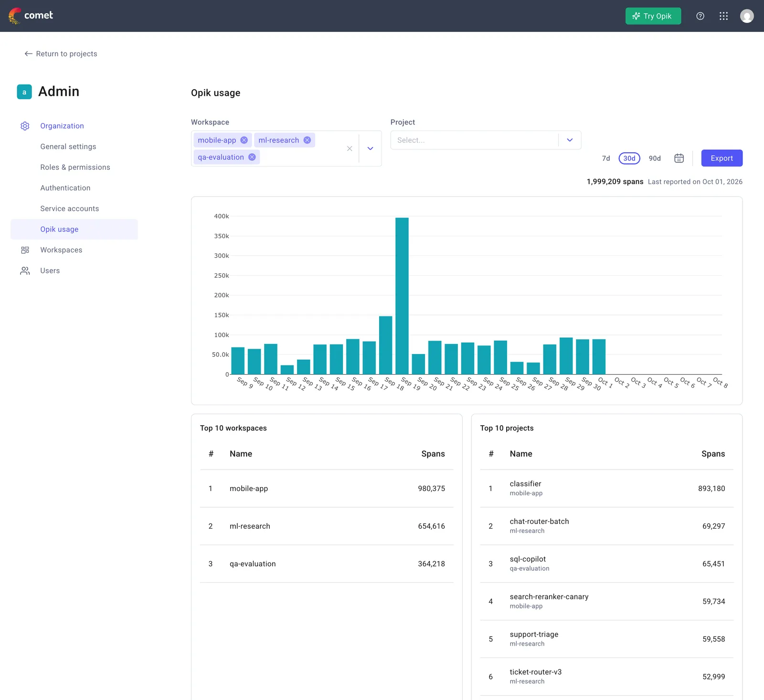Expand the Workspace dropdown chevron
The height and width of the screenshot is (700, 764).
pos(370,149)
